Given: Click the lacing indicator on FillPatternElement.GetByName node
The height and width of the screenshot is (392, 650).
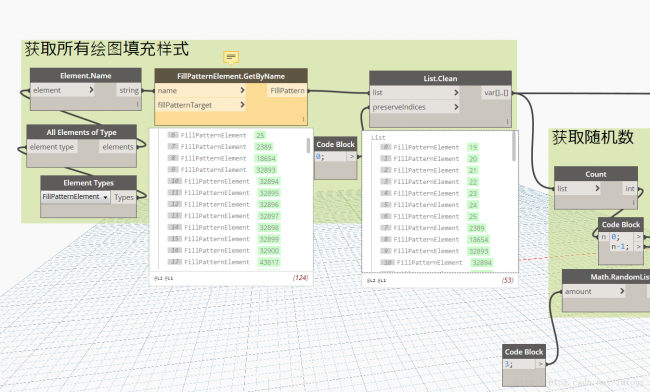Looking at the screenshot, I should [x=303, y=119].
